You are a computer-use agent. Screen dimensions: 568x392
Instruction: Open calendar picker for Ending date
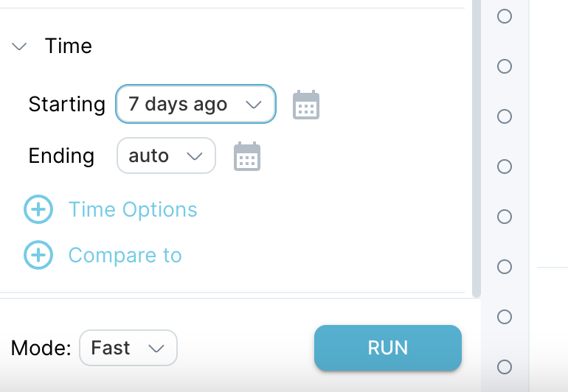click(247, 156)
